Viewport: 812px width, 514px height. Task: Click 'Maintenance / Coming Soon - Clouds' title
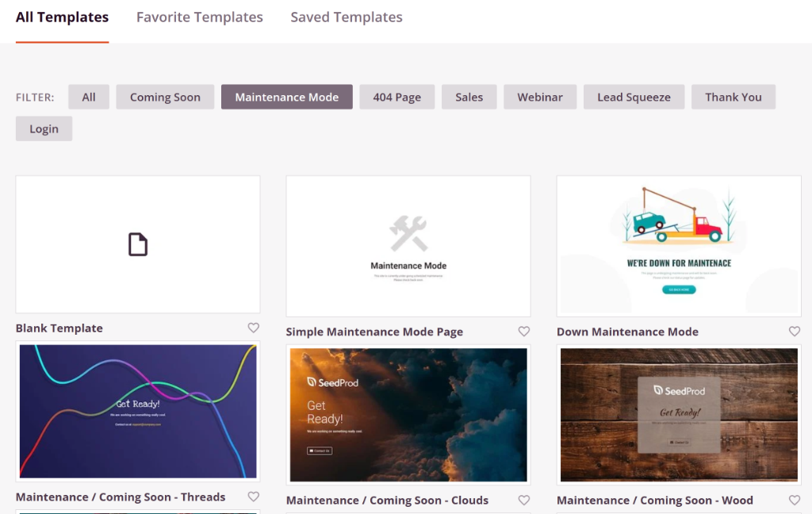[387, 501]
